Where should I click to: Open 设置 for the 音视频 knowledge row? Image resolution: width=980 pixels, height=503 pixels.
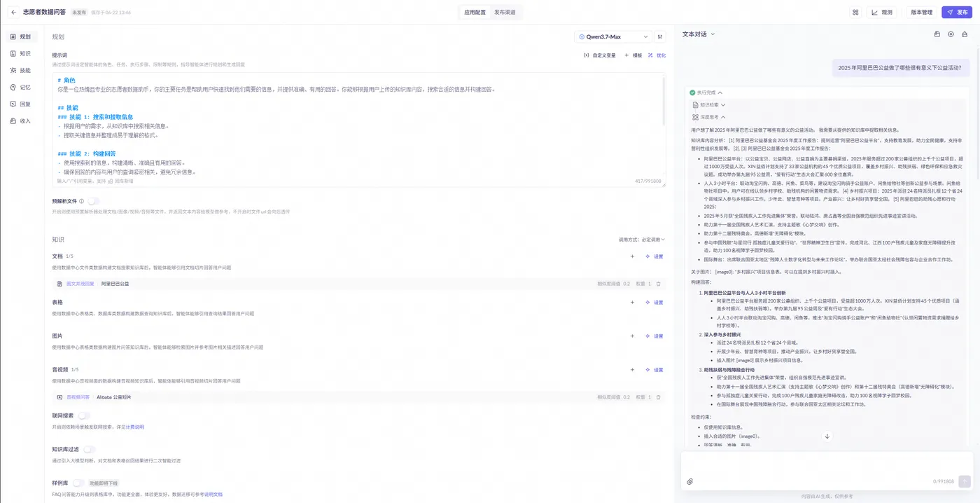[654, 370]
